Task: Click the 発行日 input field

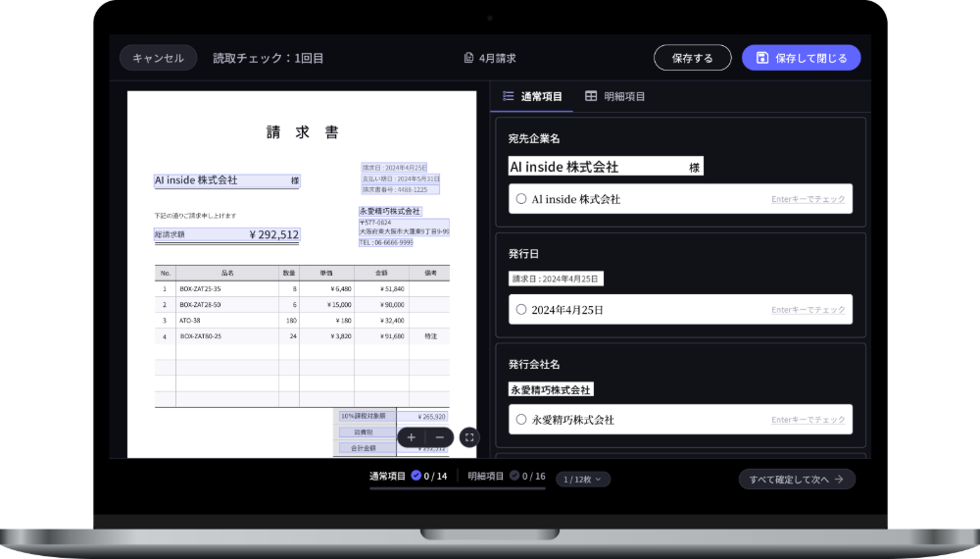Action: (681, 310)
